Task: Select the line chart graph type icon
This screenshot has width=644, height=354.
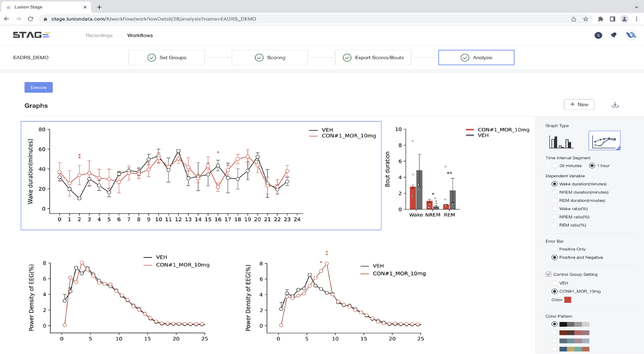Action: click(x=604, y=141)
